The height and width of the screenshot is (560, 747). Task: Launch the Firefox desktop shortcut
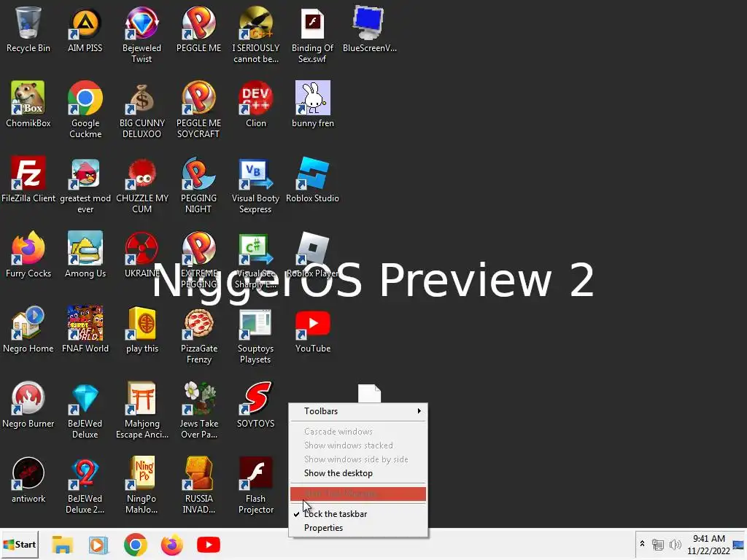pyautogui.click(x=28, y=254)
